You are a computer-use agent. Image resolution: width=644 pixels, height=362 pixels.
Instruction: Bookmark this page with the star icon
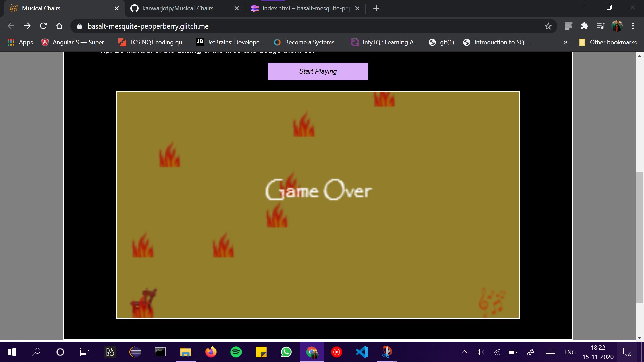(548, 26)
